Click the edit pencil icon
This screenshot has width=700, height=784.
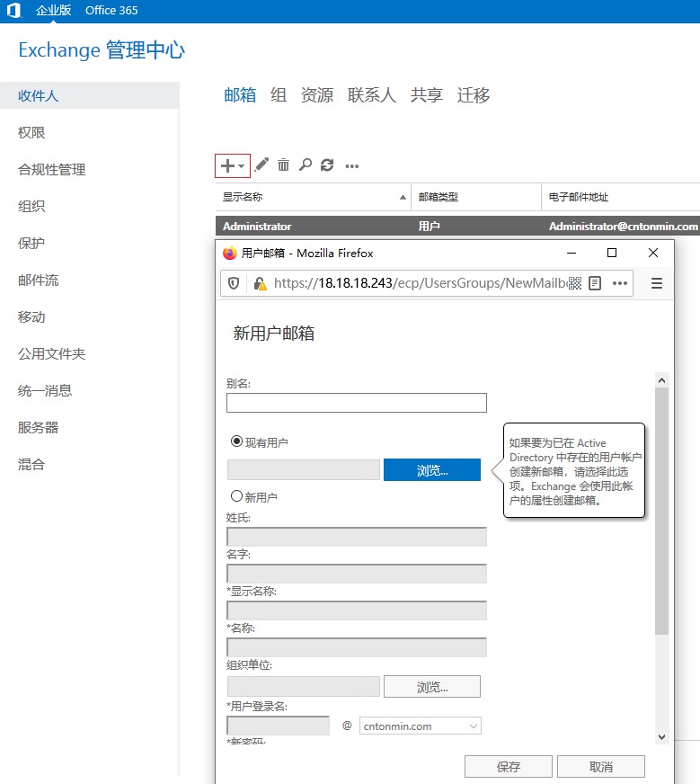point(261,165)
